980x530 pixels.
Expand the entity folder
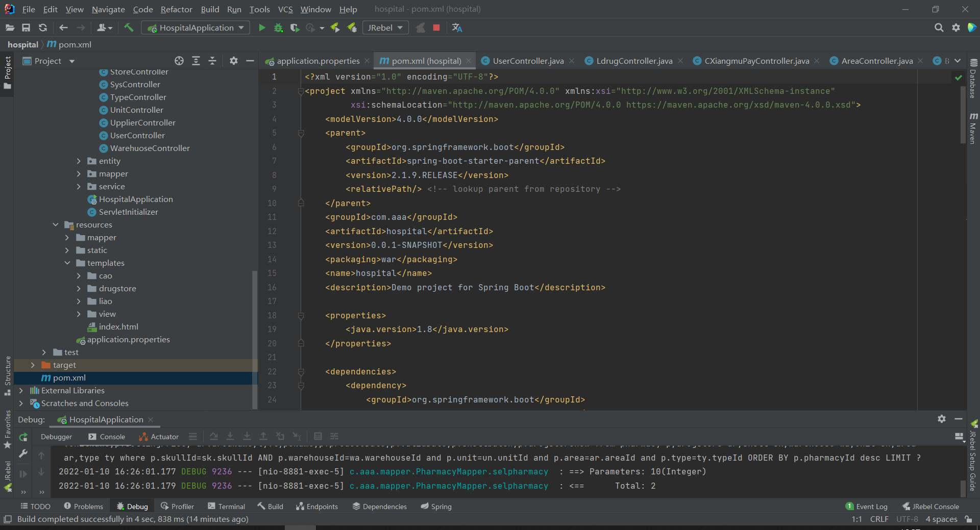tap(79, 161)
